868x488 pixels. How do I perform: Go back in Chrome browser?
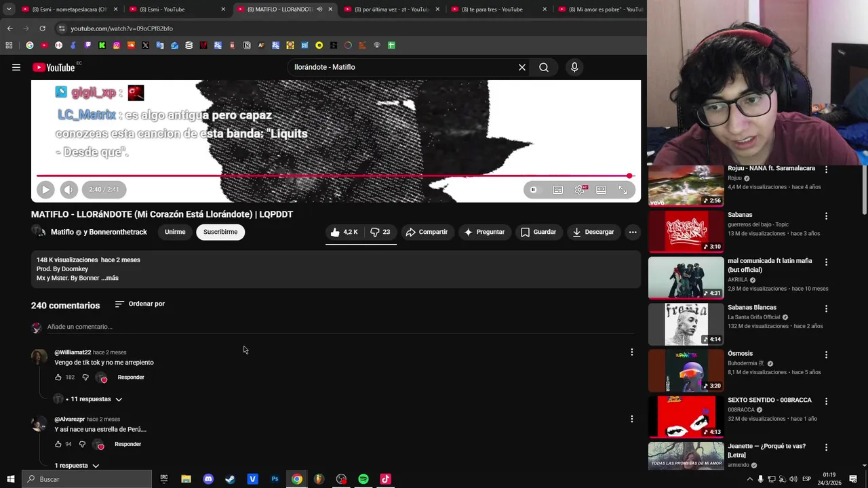coord(9,28)
